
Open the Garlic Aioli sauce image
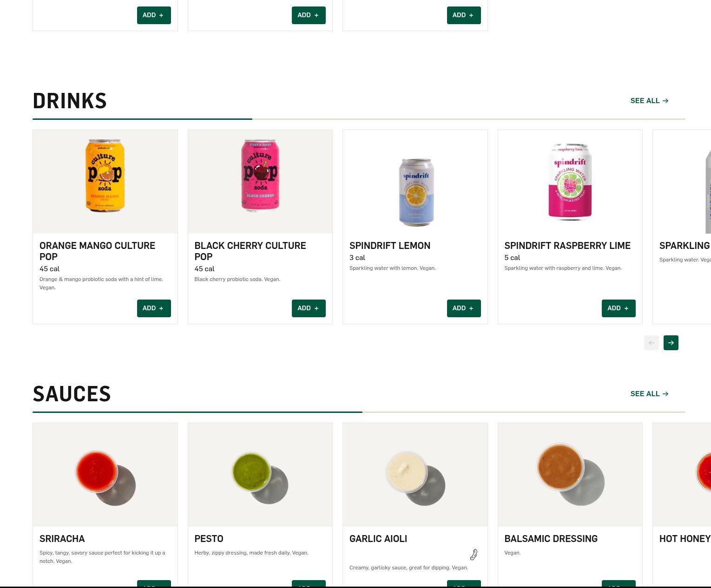415,475
